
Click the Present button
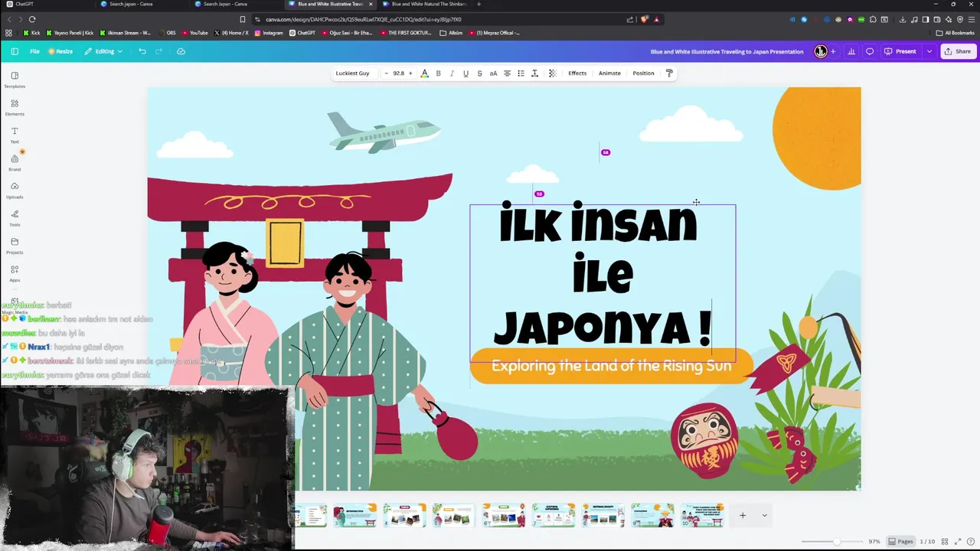900,51
